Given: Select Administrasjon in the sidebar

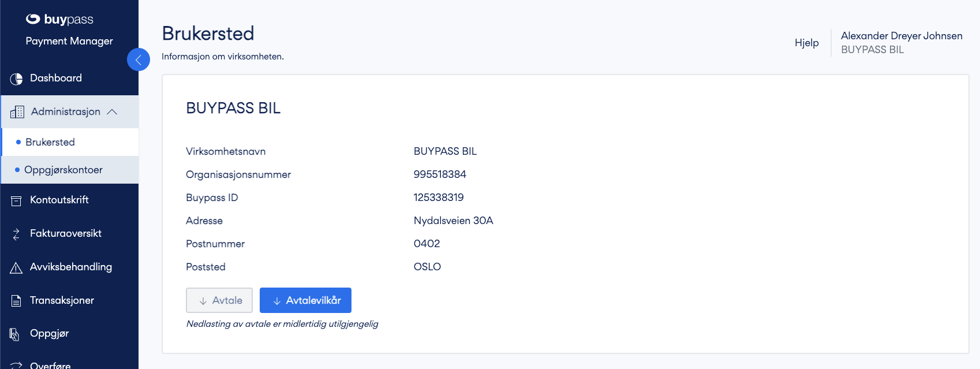Looking at the screenshot, I should (x=69, y=111).
